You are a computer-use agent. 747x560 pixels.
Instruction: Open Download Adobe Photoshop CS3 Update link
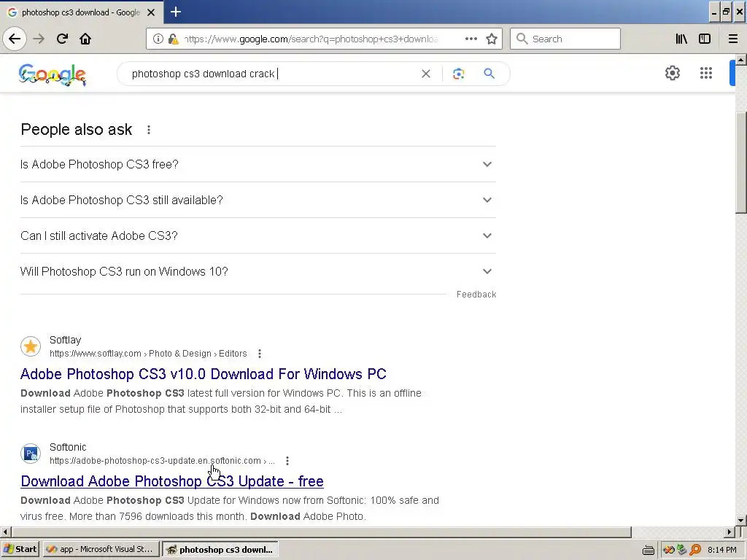172,481
